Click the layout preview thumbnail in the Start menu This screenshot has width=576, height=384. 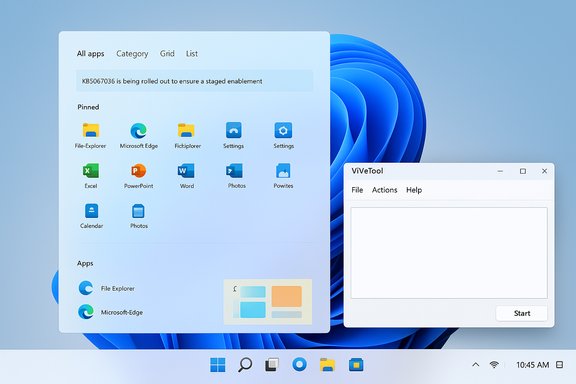pyautogui.click(x=268, y=302)
